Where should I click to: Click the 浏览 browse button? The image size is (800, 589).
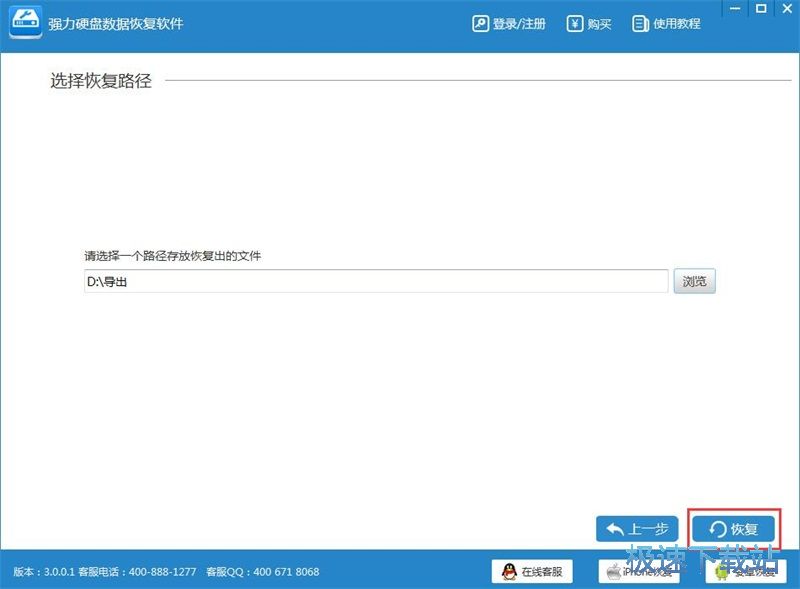694,281
